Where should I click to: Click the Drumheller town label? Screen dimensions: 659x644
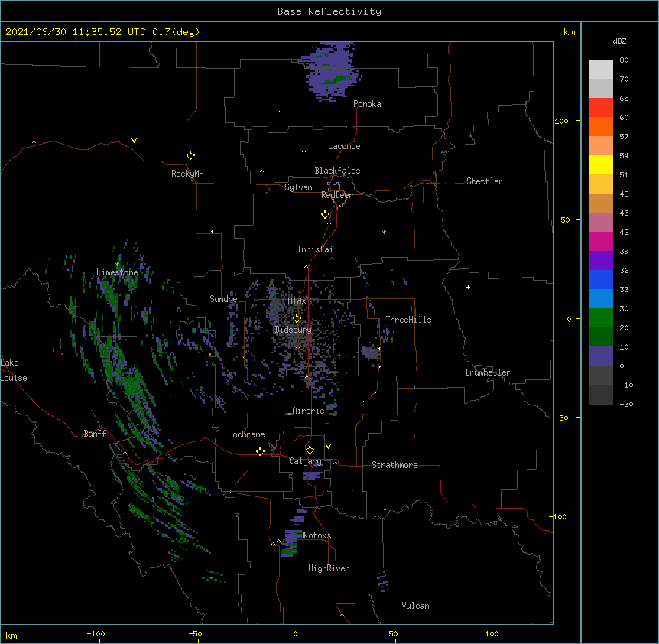tap(488, 372)
